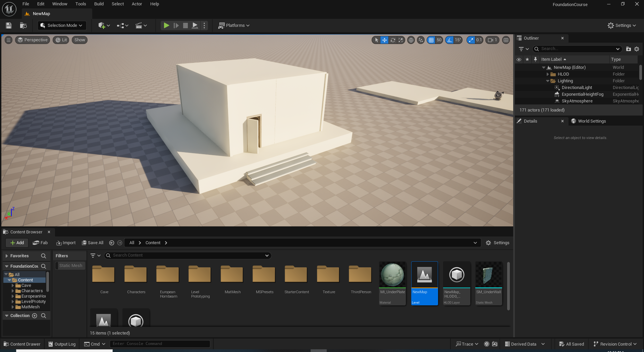Open the Lit view mode menu
The height and width of the screenshot is (352, 644).
[x=61, y=40]
